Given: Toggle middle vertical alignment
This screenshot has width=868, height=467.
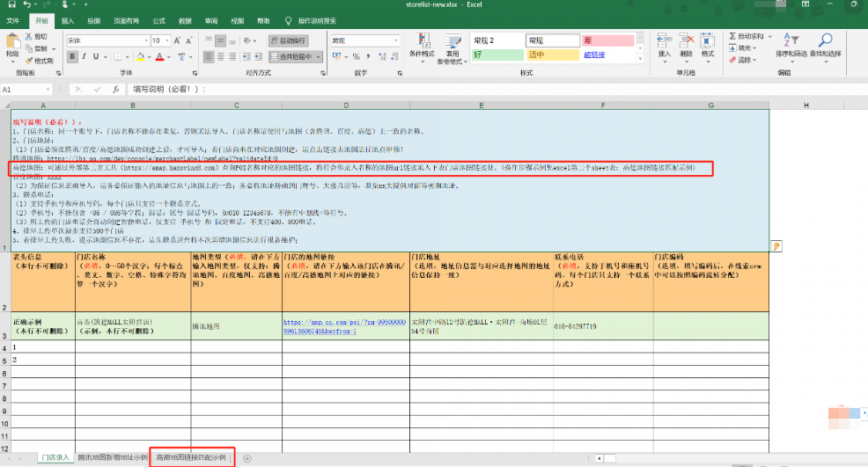Looking at the screenshot, I should click(220, 40).
